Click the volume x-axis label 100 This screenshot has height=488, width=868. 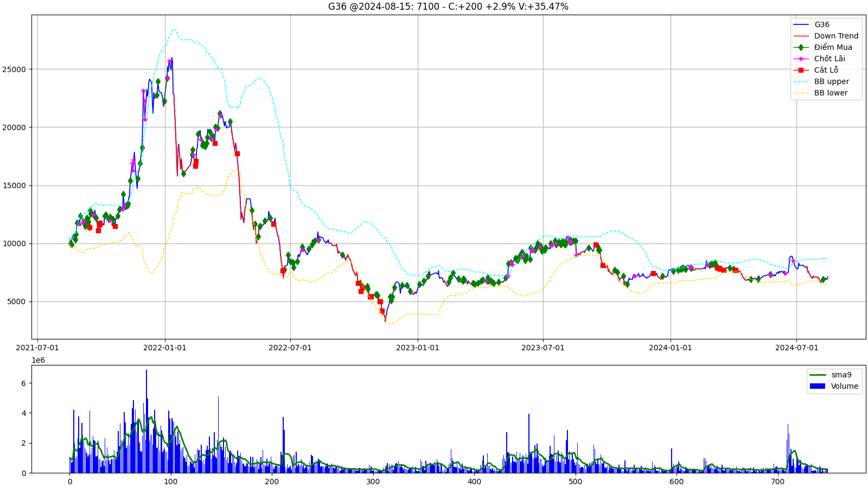pyautogui.click(x=171, y=481)
